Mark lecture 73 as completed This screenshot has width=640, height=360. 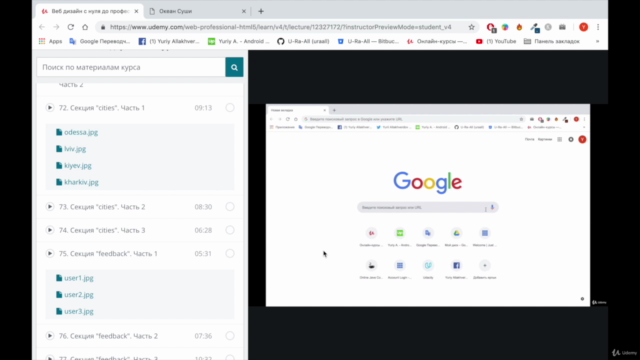[x=230, y=207]
